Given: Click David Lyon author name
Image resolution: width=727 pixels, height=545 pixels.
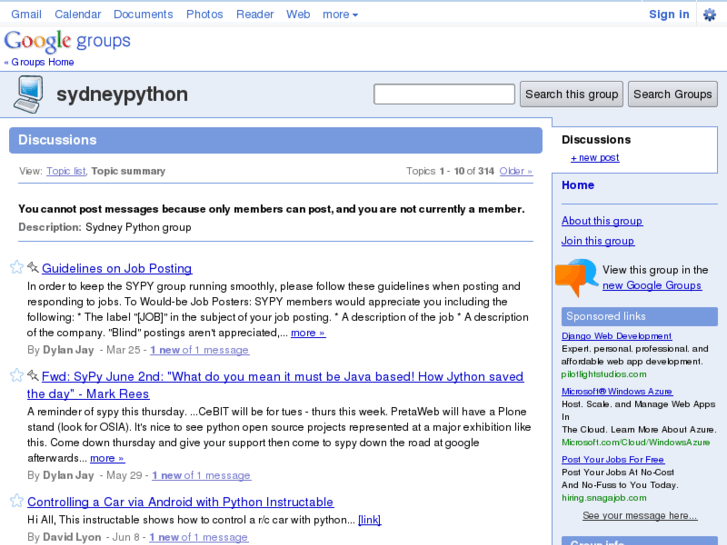Looking at the screenshot, I should 72,537.
